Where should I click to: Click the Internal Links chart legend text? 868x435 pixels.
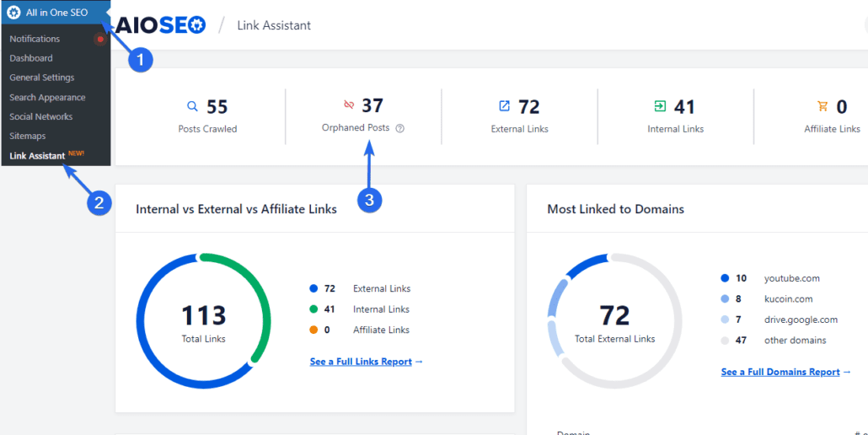[x=382, y=309]
